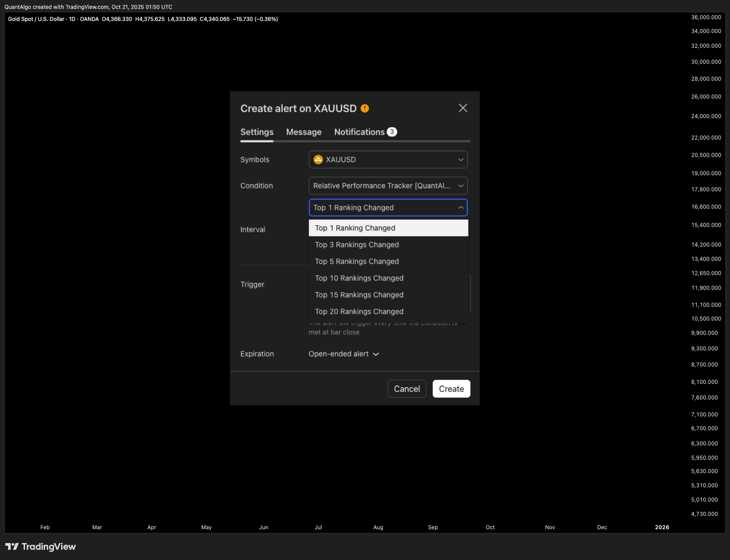Click the chevron in the Condition field

pos(460,186)
